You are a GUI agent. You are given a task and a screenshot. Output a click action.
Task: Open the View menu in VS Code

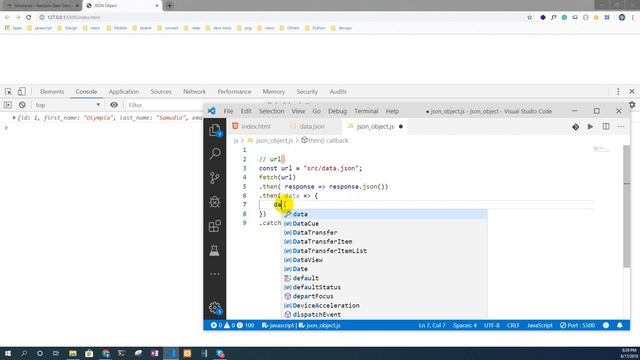(x=298, y=111)
